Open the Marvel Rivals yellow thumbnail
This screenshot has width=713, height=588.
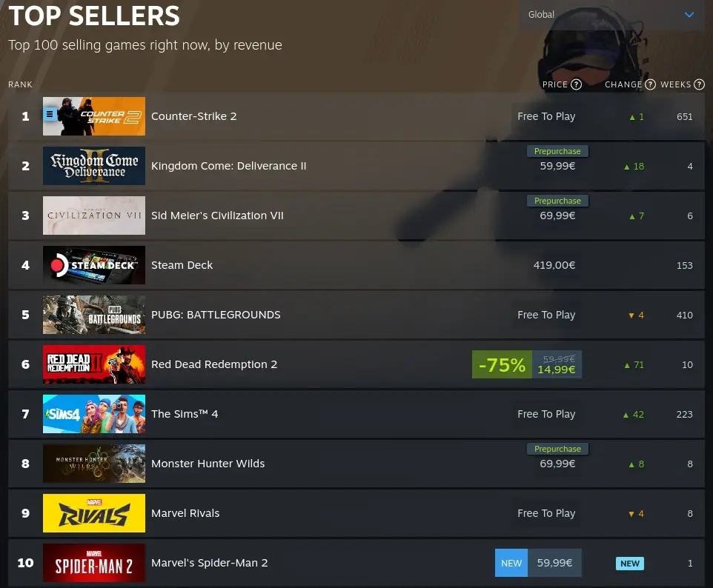94,513
